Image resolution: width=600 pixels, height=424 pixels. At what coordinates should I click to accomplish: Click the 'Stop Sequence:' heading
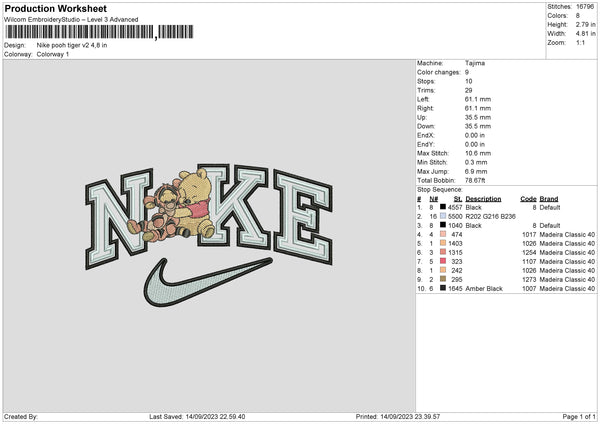click(440, 189)
